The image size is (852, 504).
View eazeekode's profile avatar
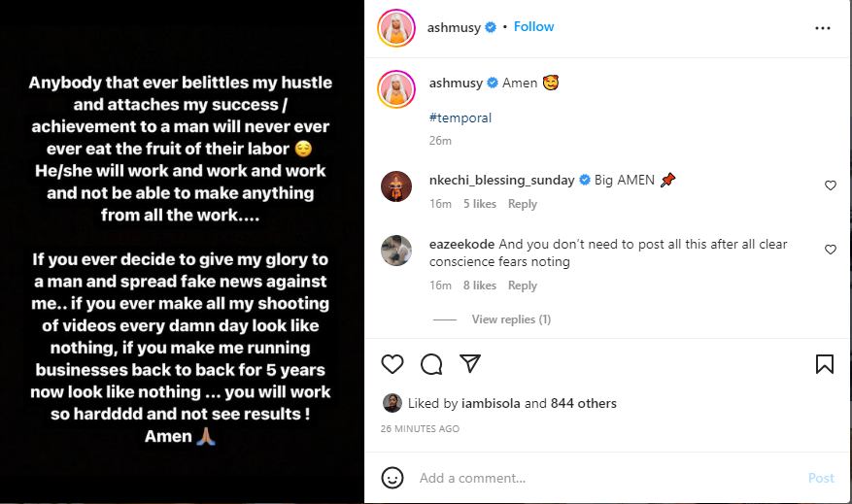(395, 251)
